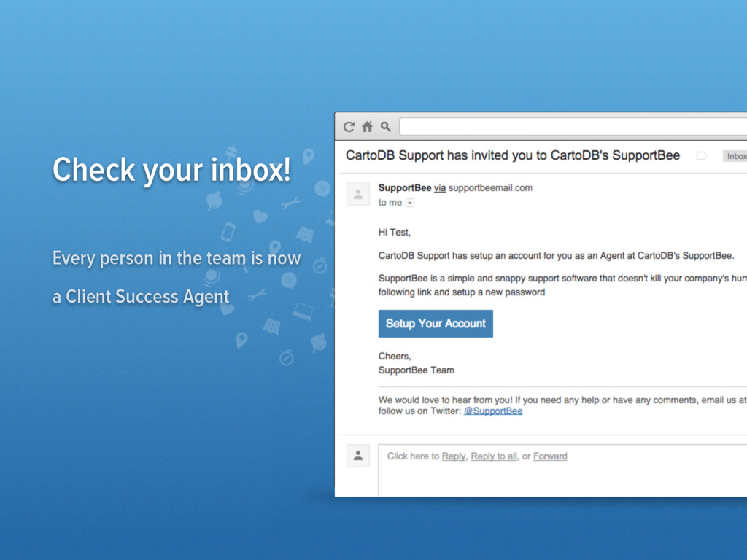
Task: Expand the 'to me' details dropdown
Action: pos(410,203)
